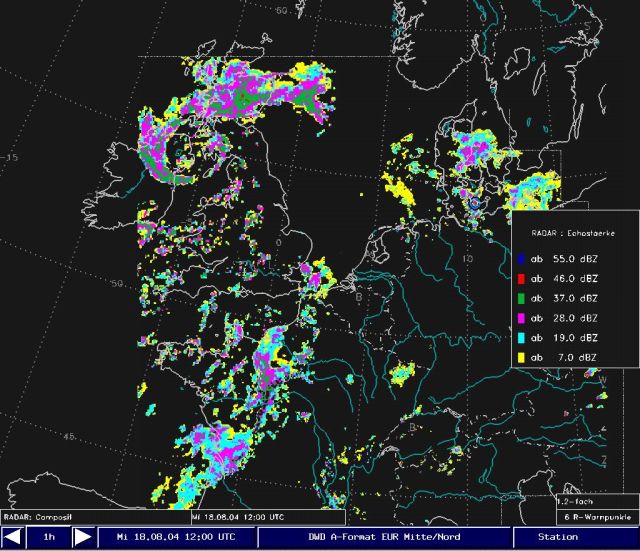Click the next time step right arrow
Screen dimensions: 640x551
pyautogui.click(x=84, y=538)
